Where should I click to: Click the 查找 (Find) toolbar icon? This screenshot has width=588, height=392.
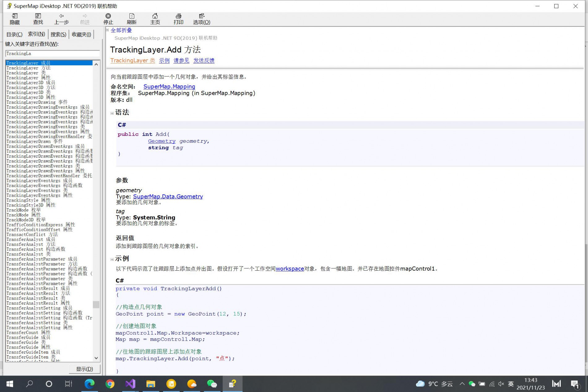(x=38, y=19)
